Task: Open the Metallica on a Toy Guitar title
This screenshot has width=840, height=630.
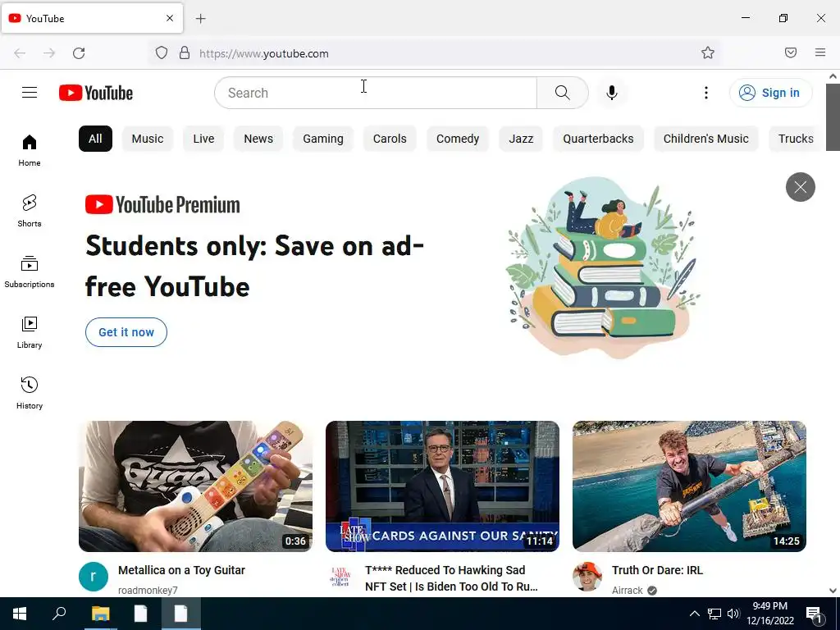Action: click(x=181, y=571)
